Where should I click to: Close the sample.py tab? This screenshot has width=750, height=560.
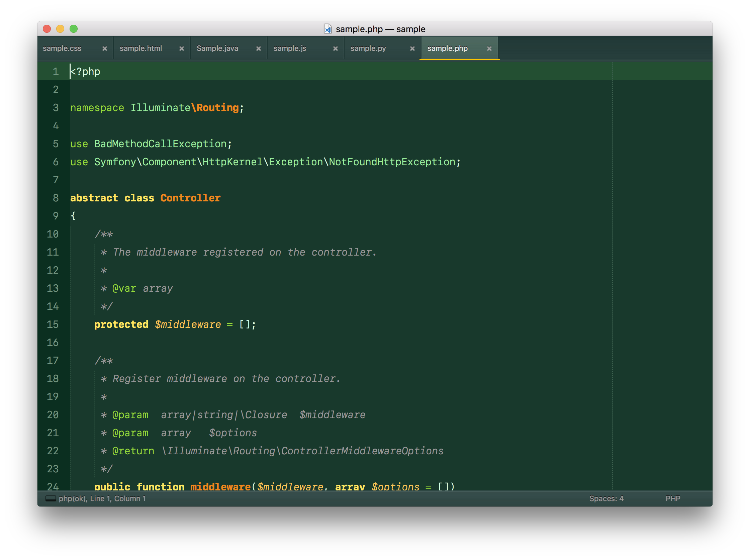(x=412, y=49)
